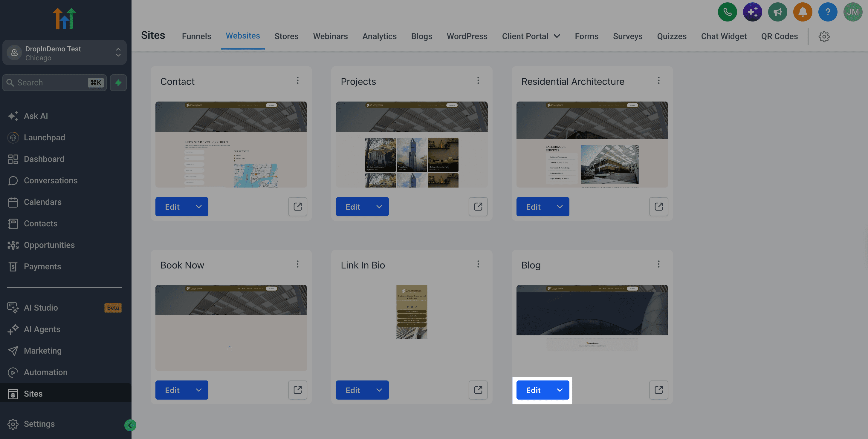Image resolution: width=868 pixels, height=439 pixels.
Task: Click the notifications bell icon
Action: [x=803, y=12]
